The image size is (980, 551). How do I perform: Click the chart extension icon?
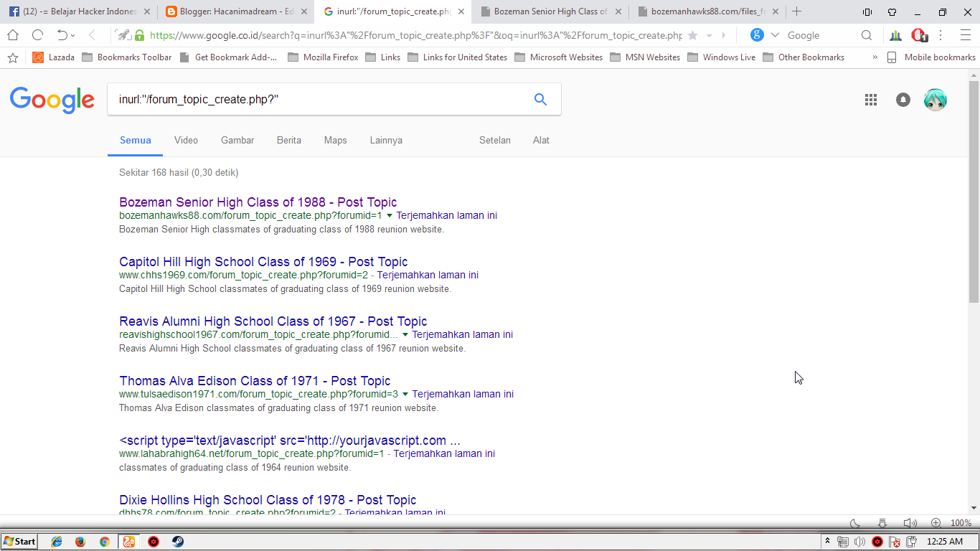(x=895, y=35)
